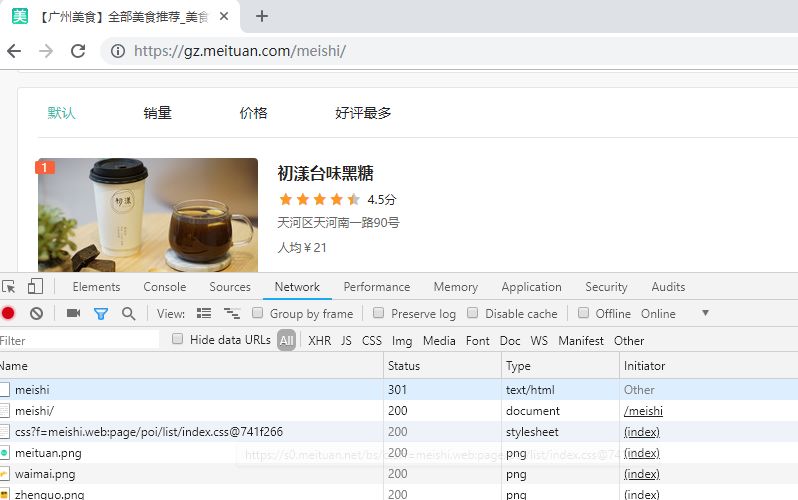Switch to the Security tab
The height and width of the screenshot is (500, 798).
(606, 287)
